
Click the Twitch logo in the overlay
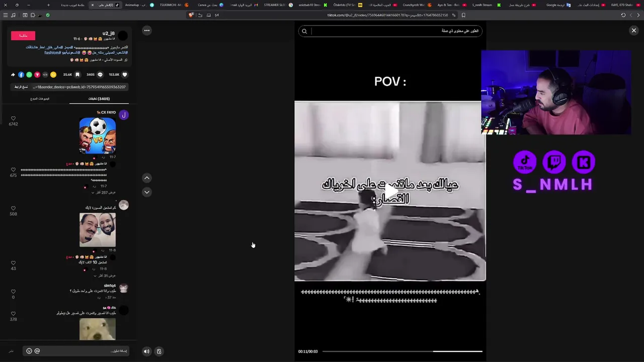click(x=554, y=162)
